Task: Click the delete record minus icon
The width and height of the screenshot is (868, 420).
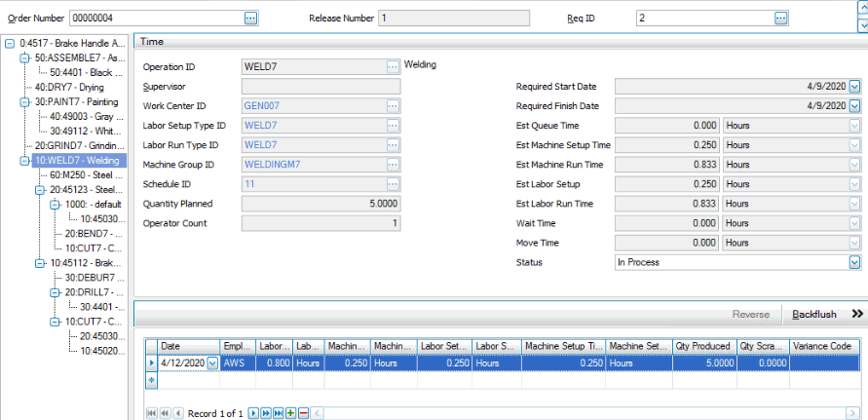Action: (x=303, y=413)
